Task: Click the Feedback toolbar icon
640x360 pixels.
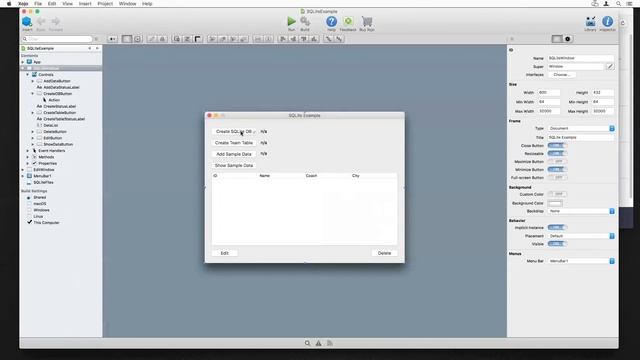Action: (x=348, y=21)
